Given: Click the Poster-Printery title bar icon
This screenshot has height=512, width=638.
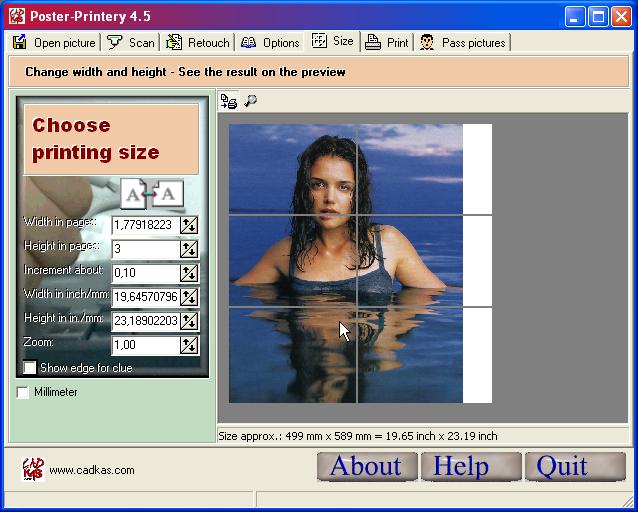Looking at the screenshot, I should point(16,15).
